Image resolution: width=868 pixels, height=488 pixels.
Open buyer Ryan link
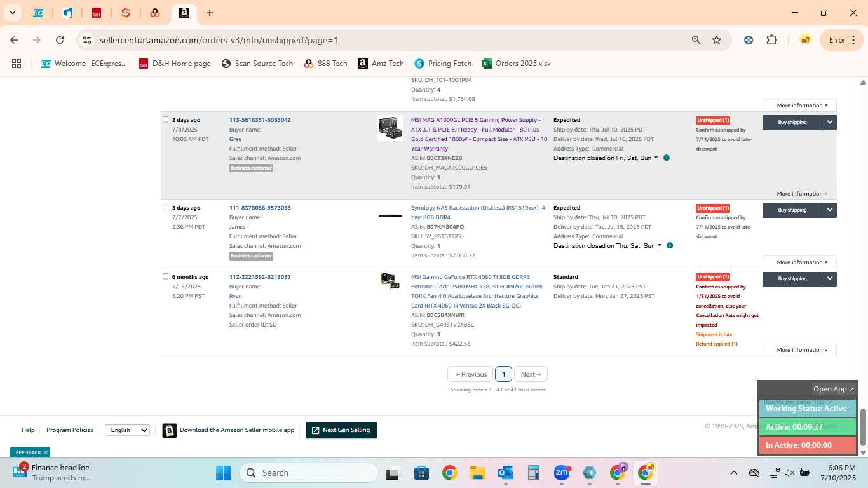(x=235, y=296)
